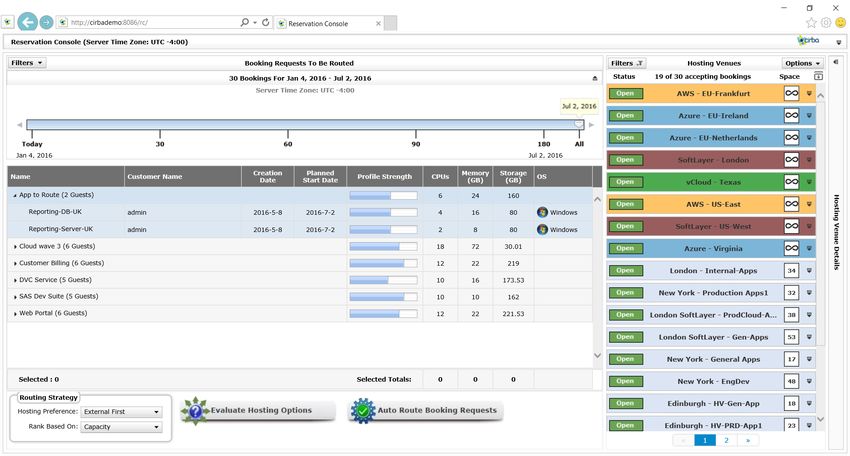Click Windows OS icon for Reporting-DB-UK
Image resolution: width=850 pixels, height=456 pixels.
pos(542,212)
